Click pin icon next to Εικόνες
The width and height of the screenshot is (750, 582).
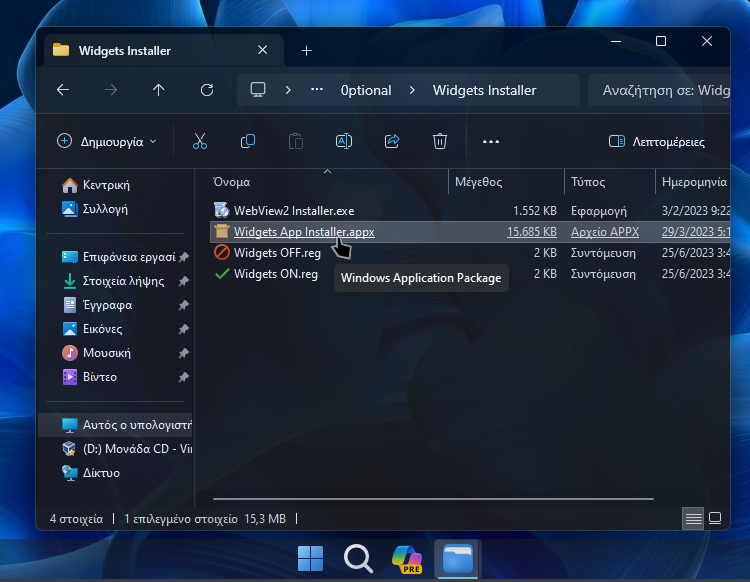(184, 329)
